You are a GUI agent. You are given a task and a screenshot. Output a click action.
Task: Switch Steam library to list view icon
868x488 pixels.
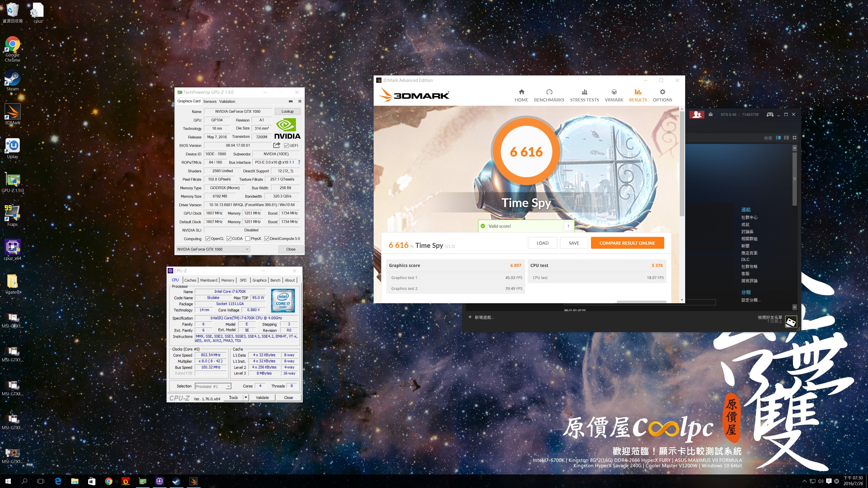[x=786, y=137]
